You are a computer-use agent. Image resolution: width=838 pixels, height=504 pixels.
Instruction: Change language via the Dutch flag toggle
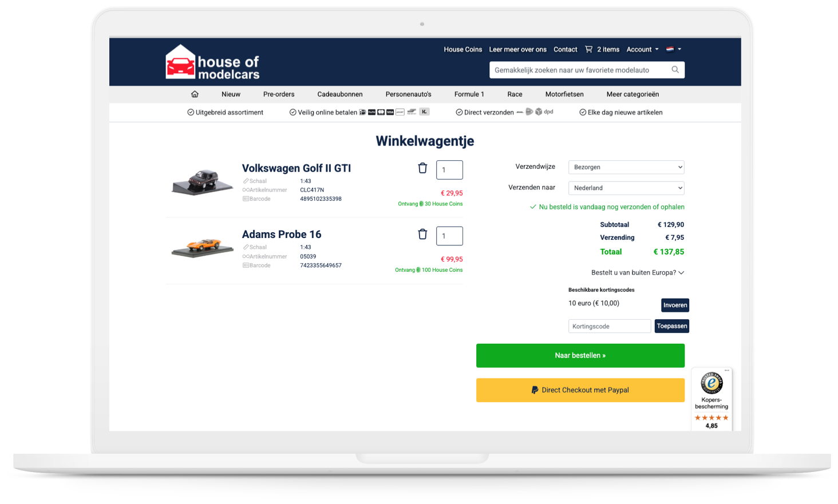coord(671,49)
